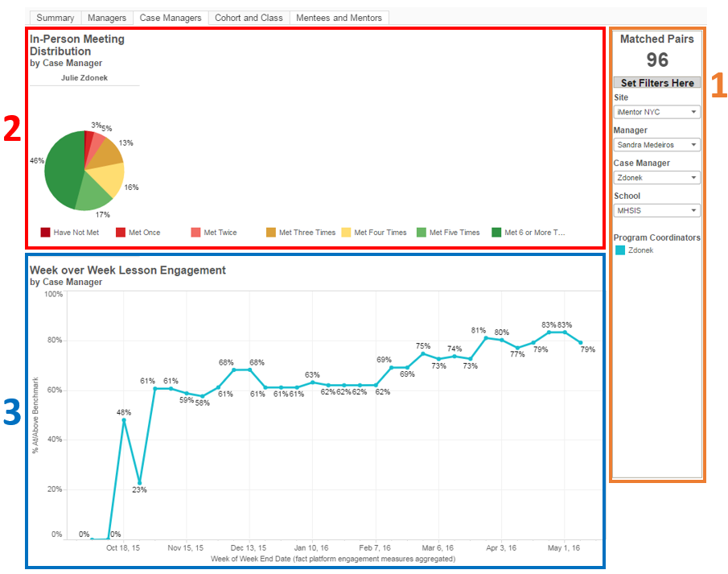Click the Met Three Times legend label
The height and width of the screenshot is (574, 728).
307,233
